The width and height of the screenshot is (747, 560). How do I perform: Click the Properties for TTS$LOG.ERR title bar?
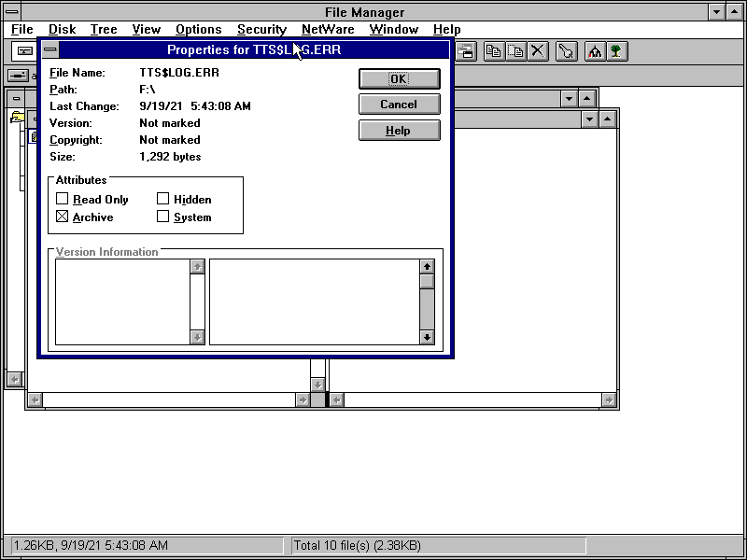pyautogui.click(x=254, y=49)
